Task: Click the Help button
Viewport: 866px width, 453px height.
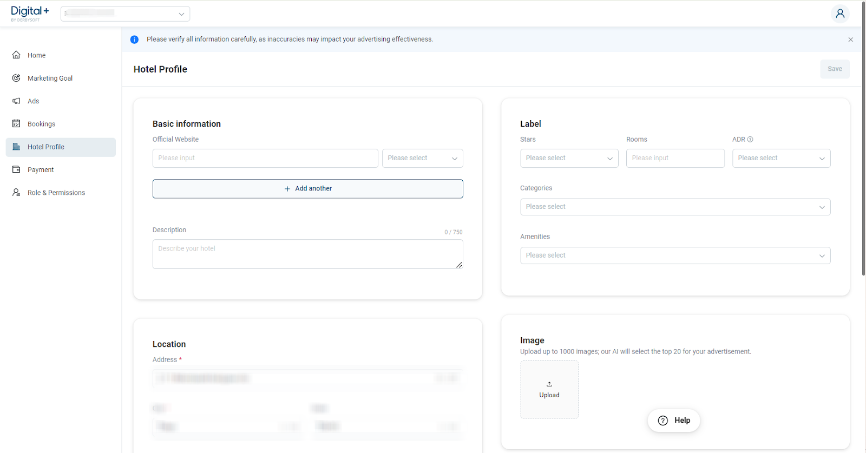Action: (674, 420)
